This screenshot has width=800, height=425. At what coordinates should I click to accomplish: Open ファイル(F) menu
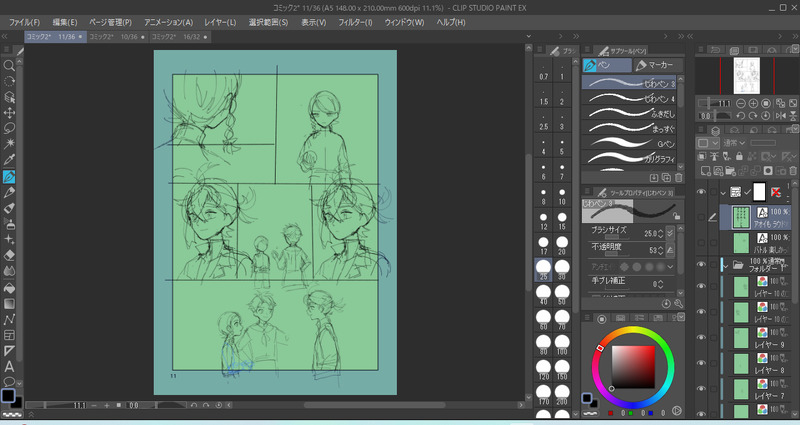click(x=24, y=22)
